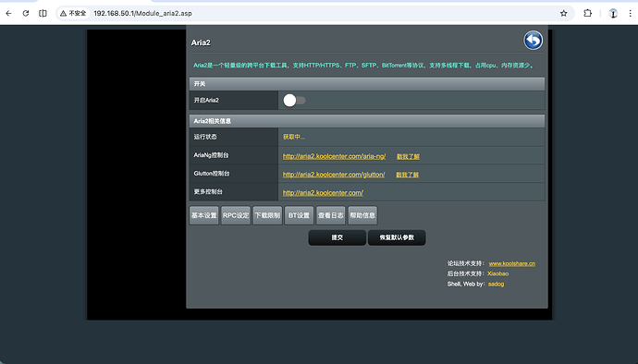
Task: Click 戳我了解 next to Glutton link
Action: (407, 175)
